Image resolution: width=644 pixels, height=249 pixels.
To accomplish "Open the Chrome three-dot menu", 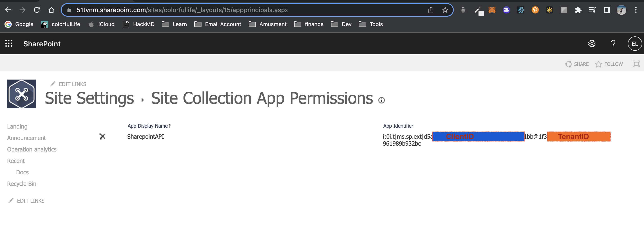I will click(x=636, y=10).
